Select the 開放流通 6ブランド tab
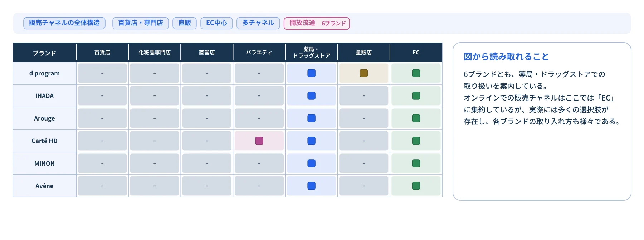This screenshot has height=240, width=644. click(317, 23)
